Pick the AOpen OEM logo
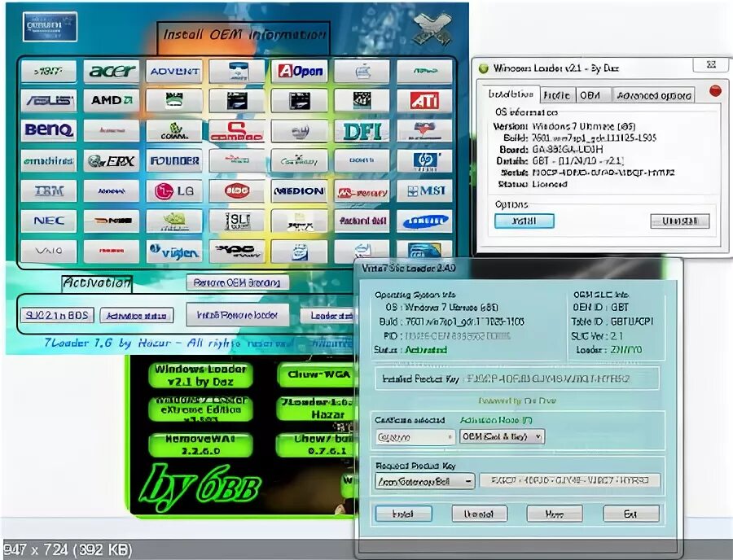 point(299,72)
